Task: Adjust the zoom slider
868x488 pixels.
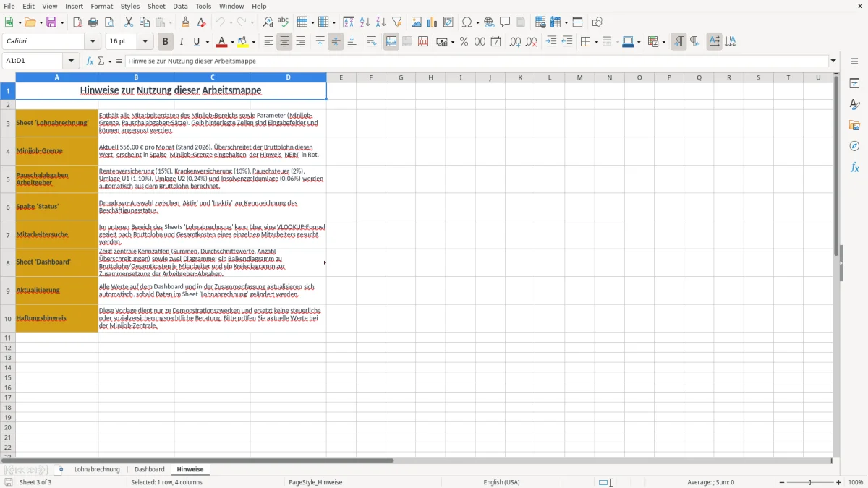Action: pyautogui.click(x=809, y=482)
